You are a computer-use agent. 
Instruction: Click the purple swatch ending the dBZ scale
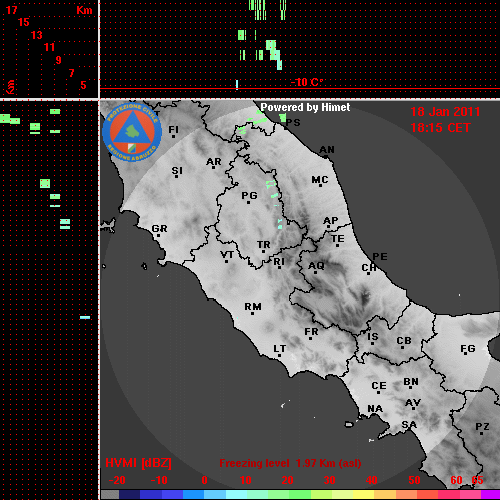[x=491, y=495]
